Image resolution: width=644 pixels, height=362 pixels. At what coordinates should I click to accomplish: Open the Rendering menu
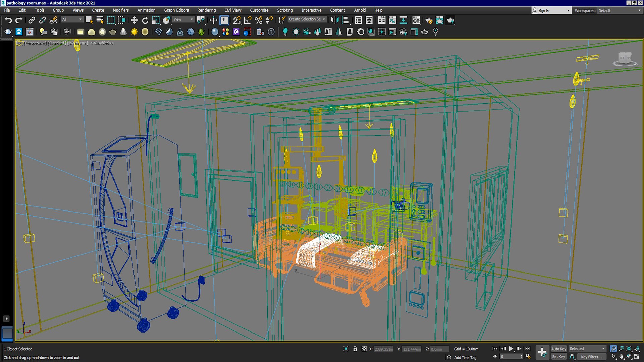point(206,10)
